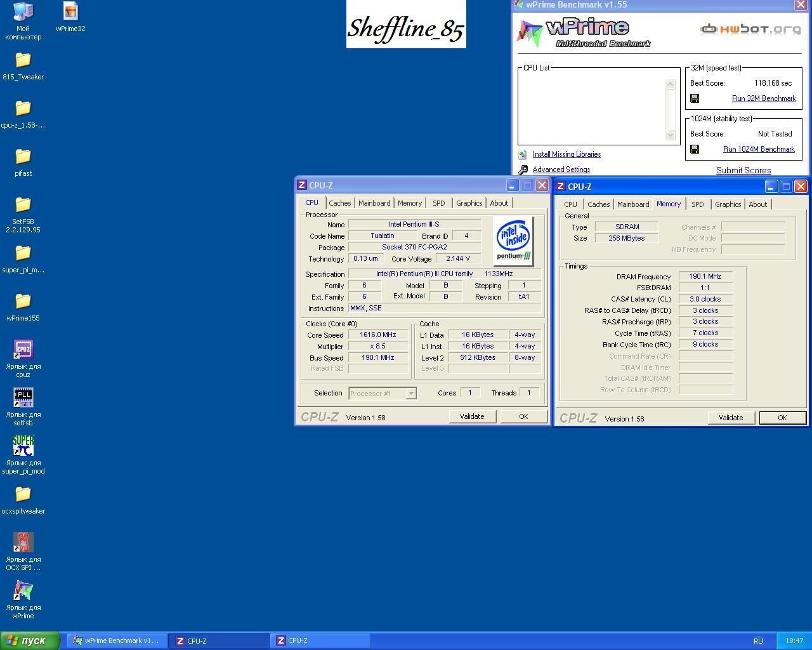Image resolution: width=812 pixels, height=650 pixels.
Task: Run the 1024M Benchmark link
Action: pos(759,149)
